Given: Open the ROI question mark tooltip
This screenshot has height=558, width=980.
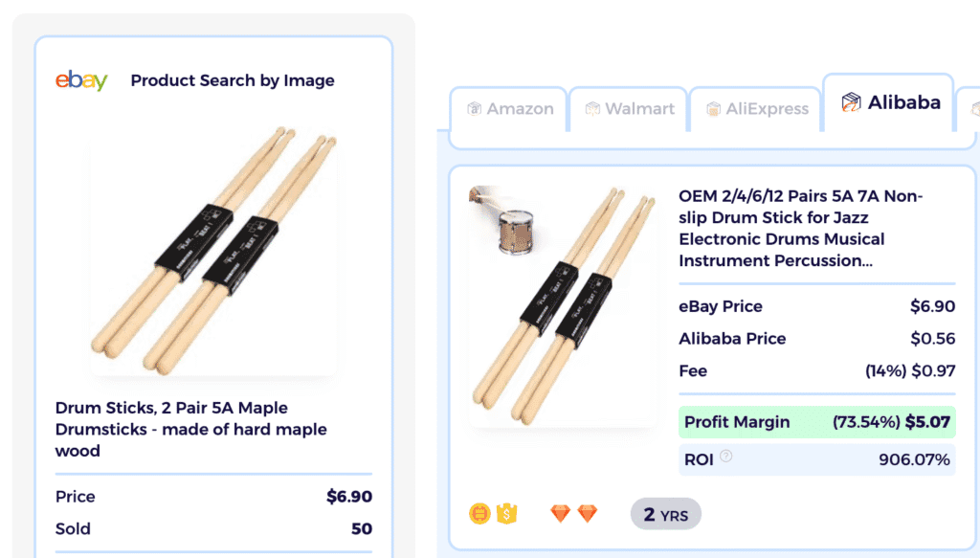Looking at the screenshot, I should click(724, 458).
